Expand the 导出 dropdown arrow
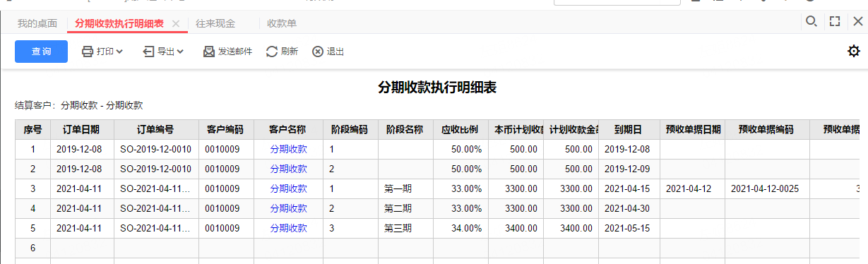Screen dimensions: 868x264 [180, 52]
